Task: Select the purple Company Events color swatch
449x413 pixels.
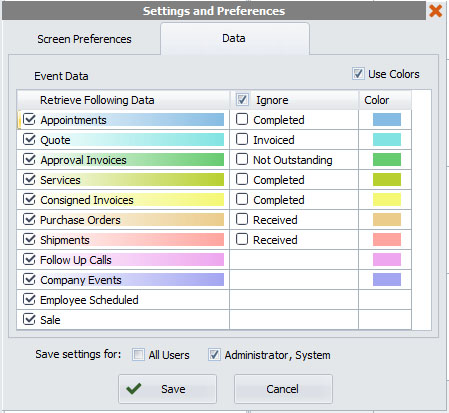Action: pyautogui.click(x=387, y=279)
